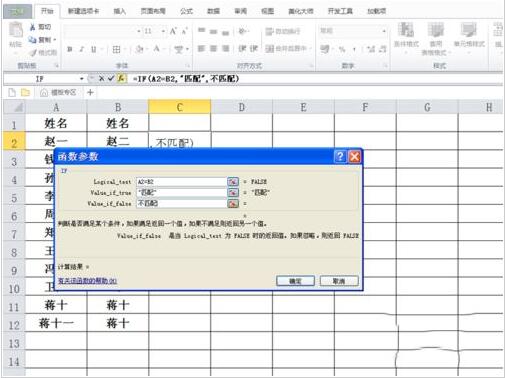505x378 pixels.
Task: Click the Underline formatting icon
Action: pos(94,49)
